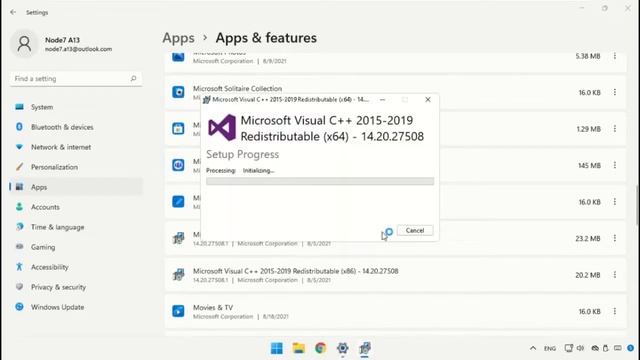Open File Explorer from taskbar
640x360 pixels.
(x=299, y=348)
